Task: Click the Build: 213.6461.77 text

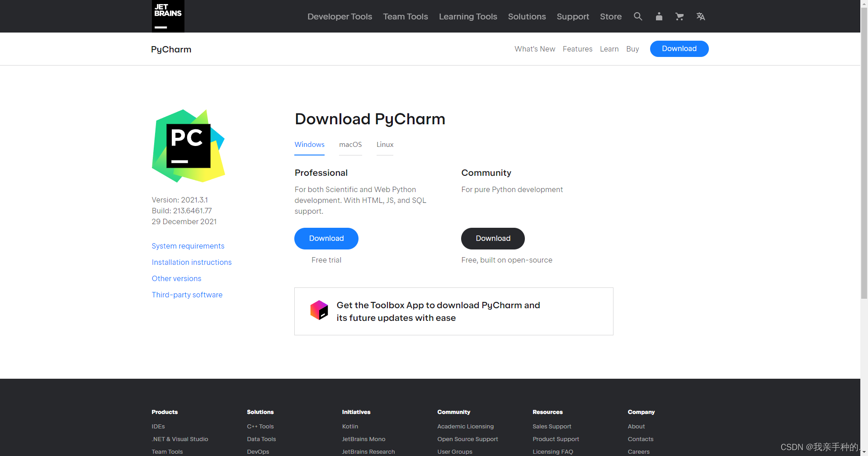Action: click(182, 211)
